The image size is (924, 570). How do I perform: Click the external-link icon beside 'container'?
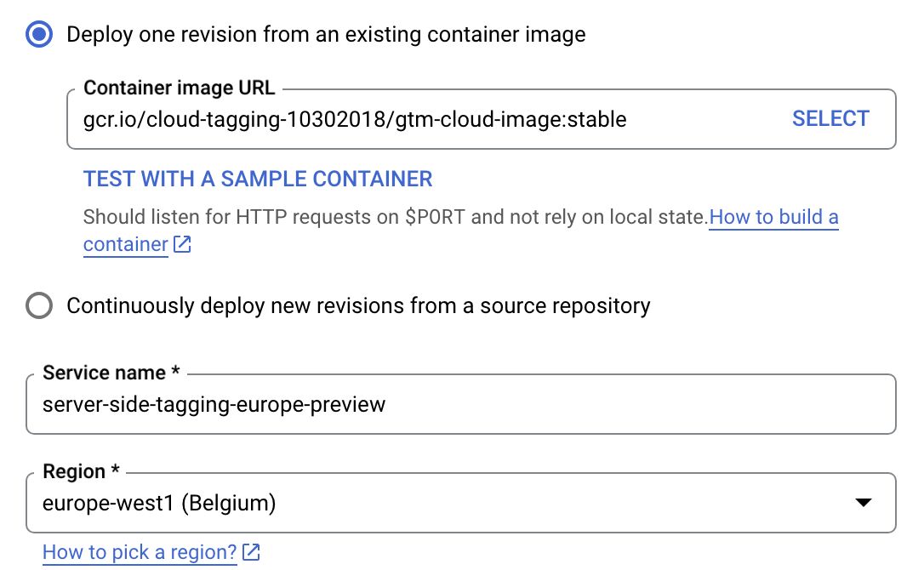point(182,244)
